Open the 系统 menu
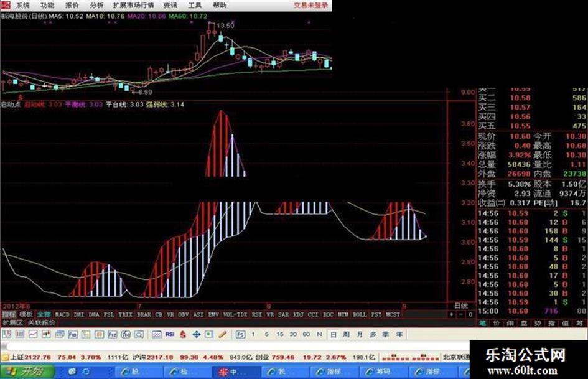Image resolution: width=588 pixels, height=379 pixels. (23, 5)
